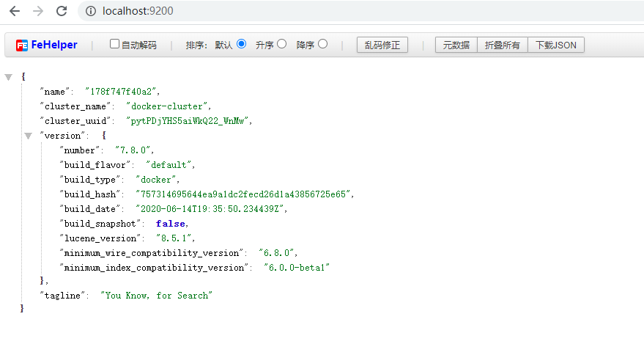Click the 下载JSON button

coord(556,45)
